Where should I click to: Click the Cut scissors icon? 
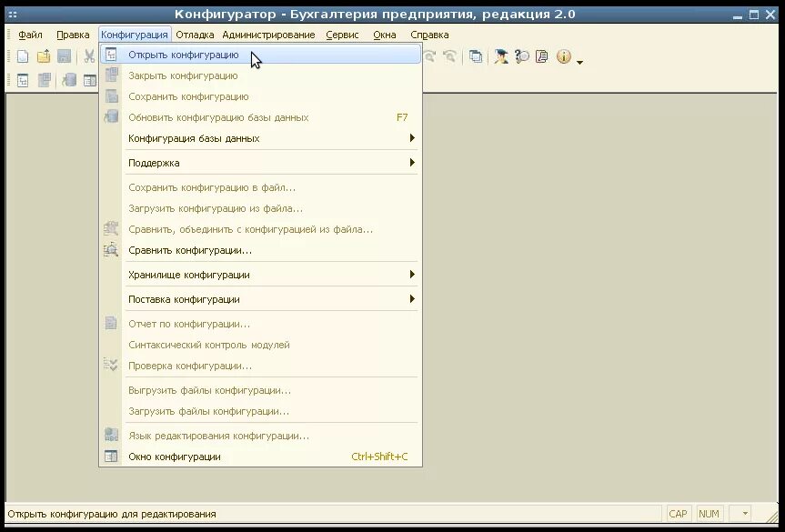(89, 56)
